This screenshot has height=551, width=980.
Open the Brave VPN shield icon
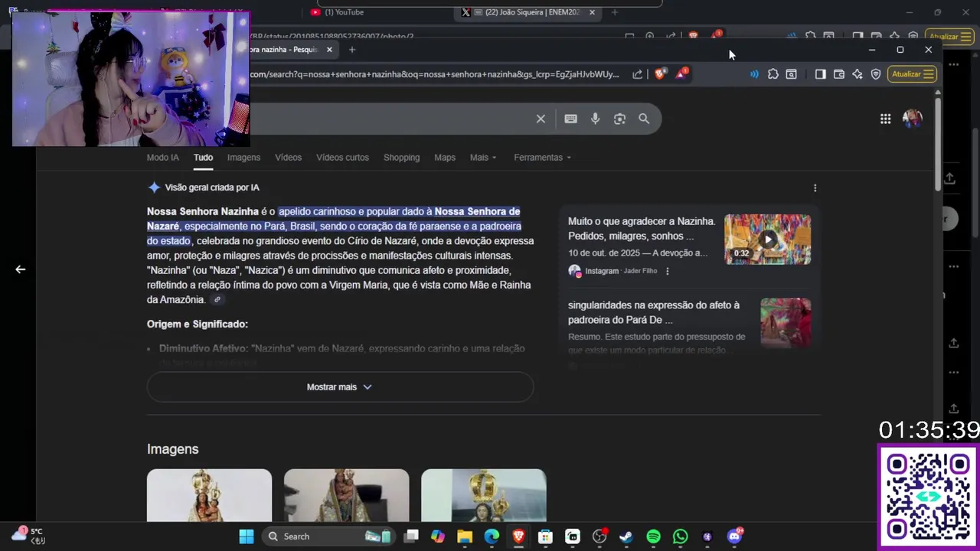point(876,74)
